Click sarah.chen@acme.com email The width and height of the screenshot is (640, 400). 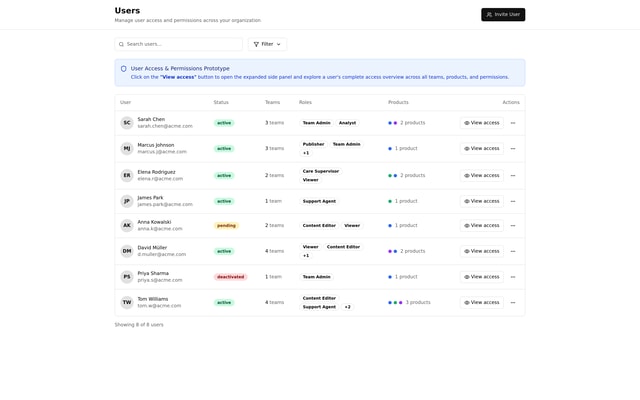[x=165, y=126]
